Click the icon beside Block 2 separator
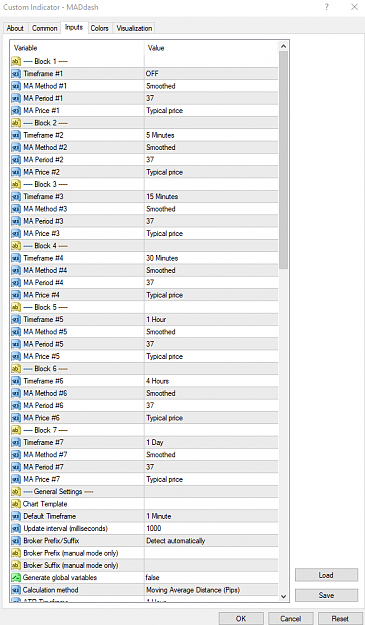The height and width of the screenshot is (625, 365). point(16,123)
